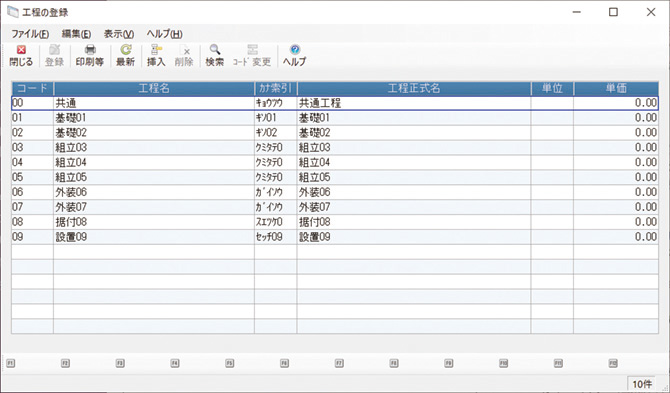Image resolution: width=670 pixels, height=393 pixels.
Task: Maximize the 工程の登録 window
Action: (x=613, y=12)
